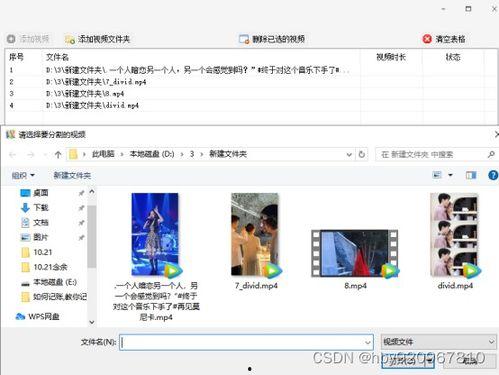
Task: Open 如何记账,教你记 folder in sidebar
Action: [54, 297]
